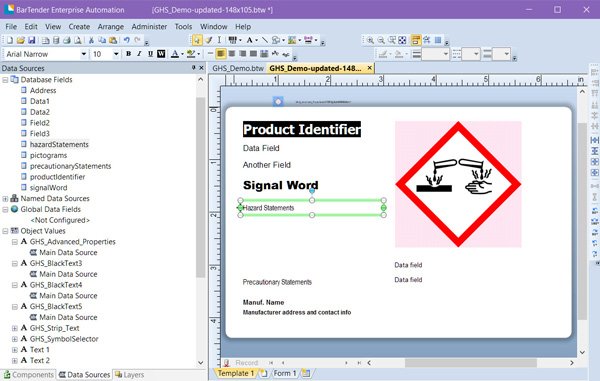Image resolution: width=600 pixels, height=381 pixels.
Task: Apply white-on-black text W icon
Action: [x=161, y=54]
